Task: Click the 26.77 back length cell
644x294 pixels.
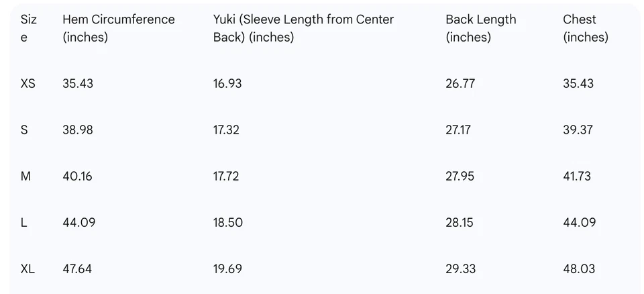Action: point(460,84)
